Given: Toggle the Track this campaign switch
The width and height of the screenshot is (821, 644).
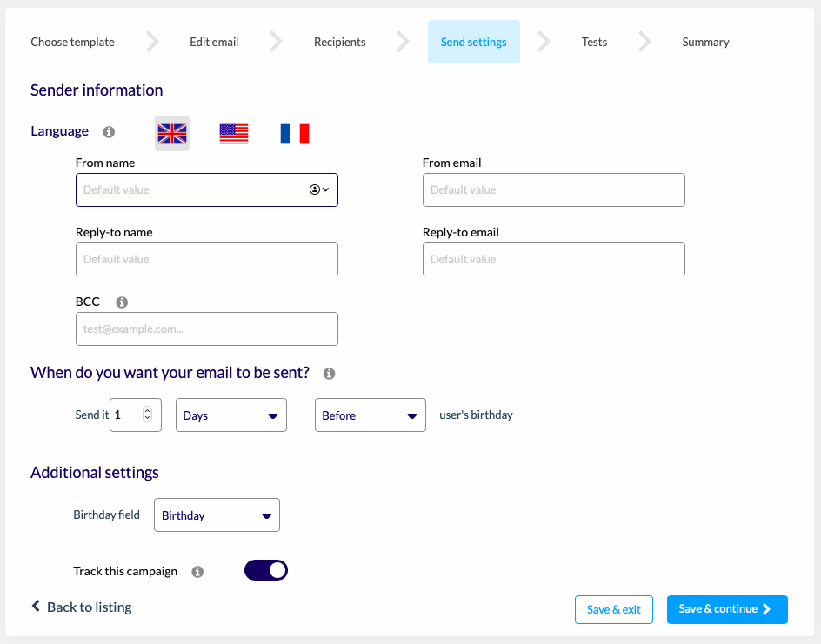Looking at the screenshot, I should 266,570.
